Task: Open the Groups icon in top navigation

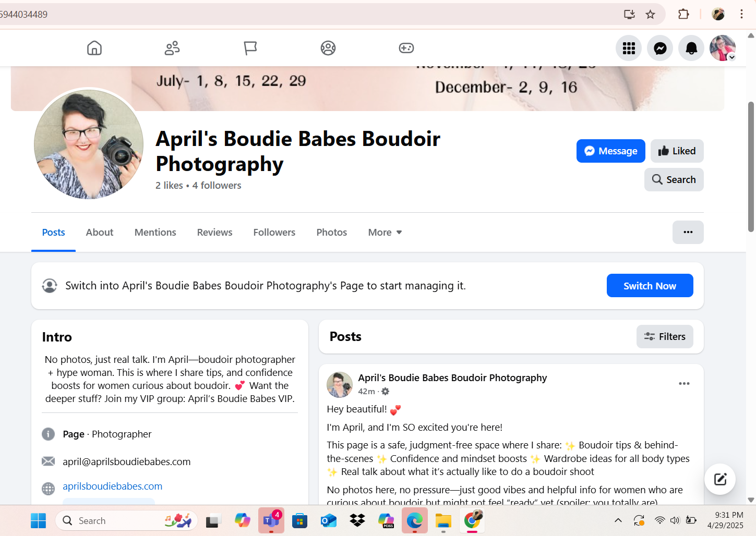Action: [x=328, y=48]
